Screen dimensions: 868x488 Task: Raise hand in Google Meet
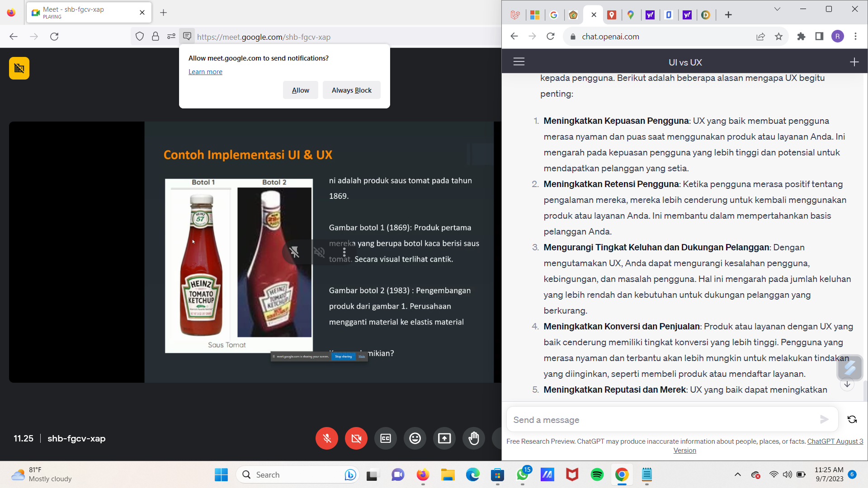pyautogui.click(x=474, y=438)
